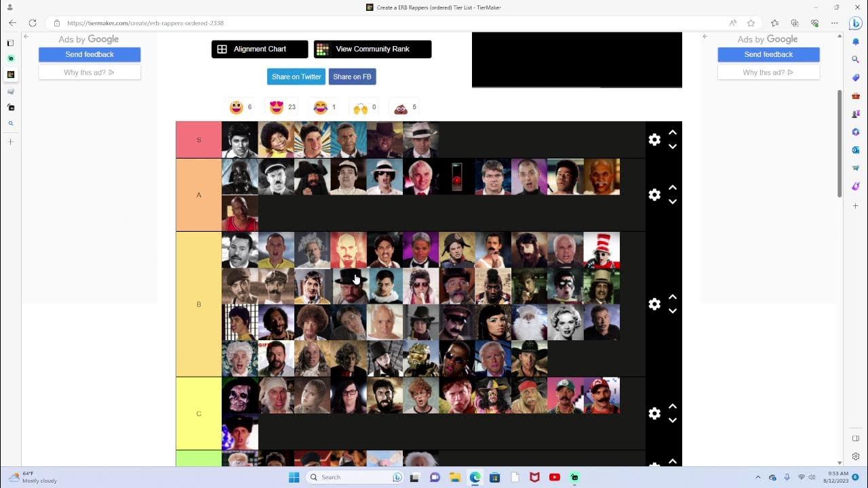This screenshot has height=488, width=868.
Task: Move the B tier row down
Action: pyautogui.click(x=673, y=311)
